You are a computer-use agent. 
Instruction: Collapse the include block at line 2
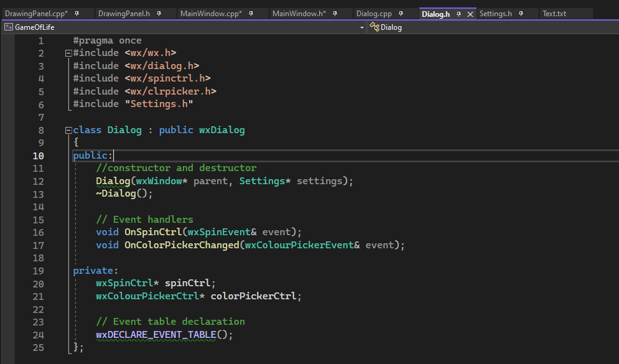pos(68,52)
